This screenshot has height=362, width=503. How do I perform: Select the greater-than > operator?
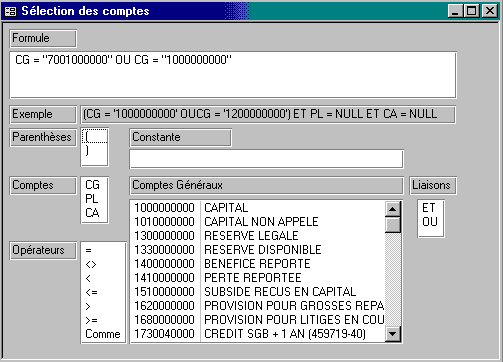[103, 306]
